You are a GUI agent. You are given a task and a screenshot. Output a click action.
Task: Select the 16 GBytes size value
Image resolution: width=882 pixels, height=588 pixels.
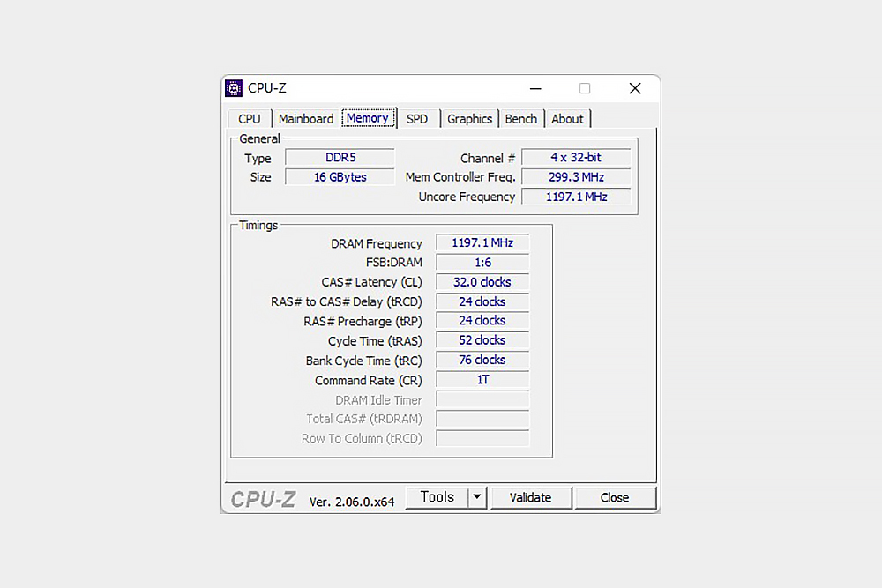[x=340, y=177]
